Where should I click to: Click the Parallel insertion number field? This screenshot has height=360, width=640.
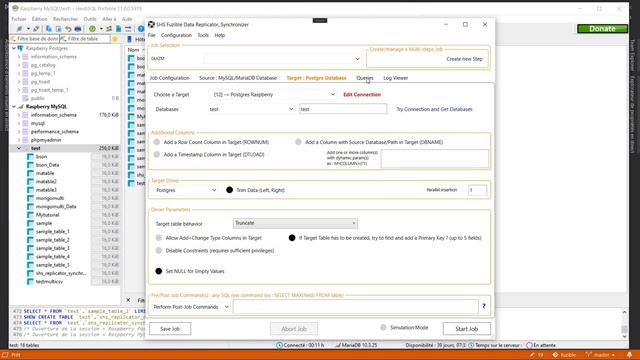477,190
